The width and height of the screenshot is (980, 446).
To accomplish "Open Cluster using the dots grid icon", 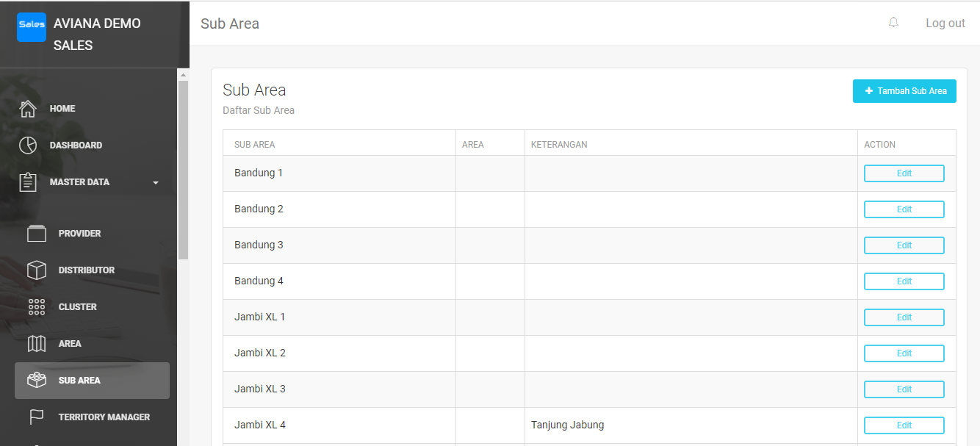I will tap(37, 307).
